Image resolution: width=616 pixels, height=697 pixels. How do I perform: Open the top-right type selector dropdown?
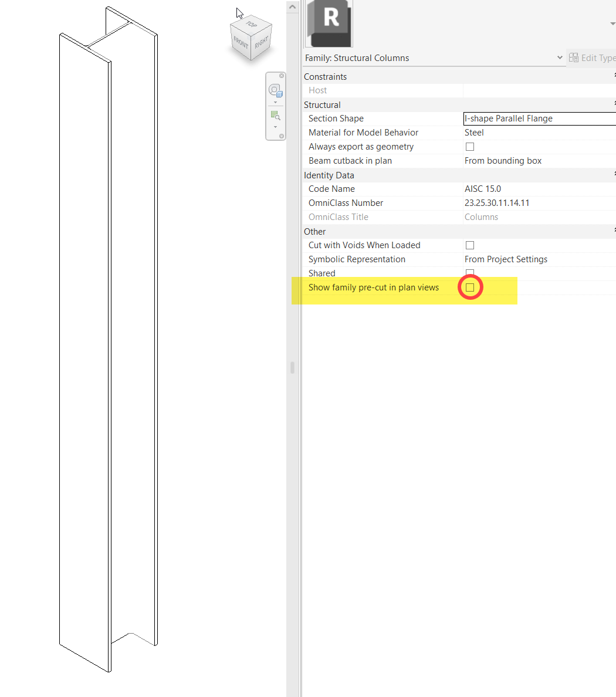[x=612, y=23]
